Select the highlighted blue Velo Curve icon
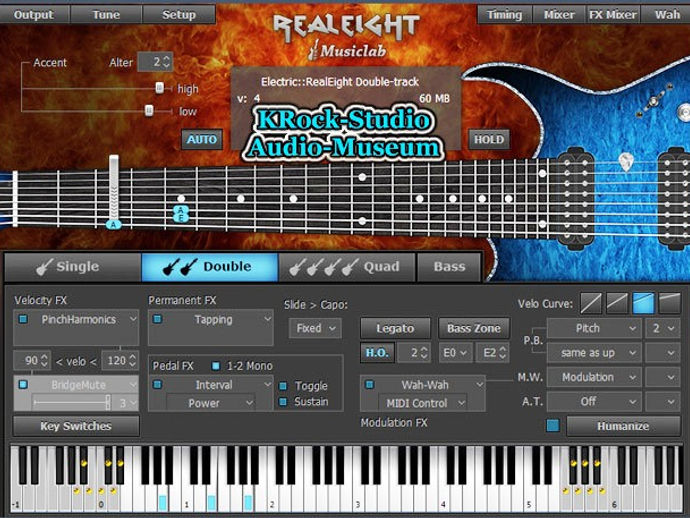 tap(643, 303)
